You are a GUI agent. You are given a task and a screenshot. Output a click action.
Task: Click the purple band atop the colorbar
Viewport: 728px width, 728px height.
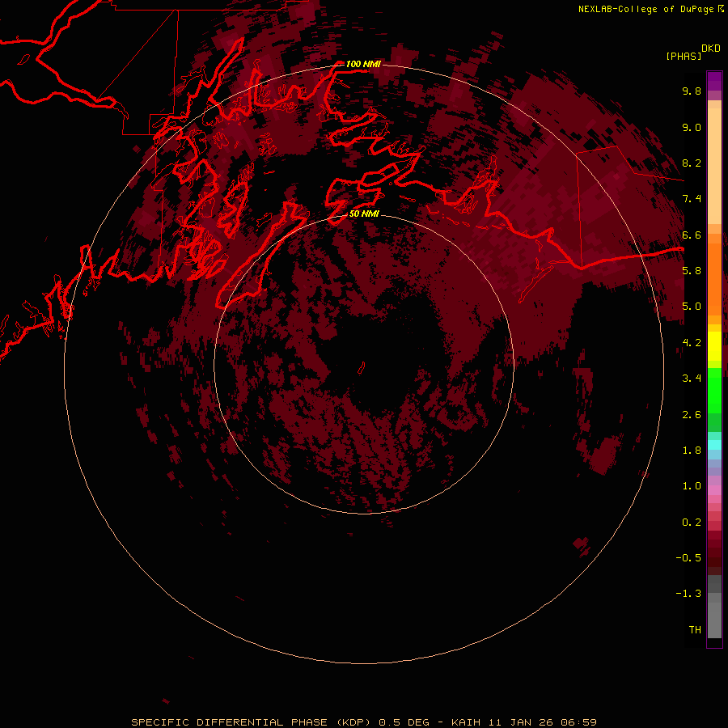point(714,81)
